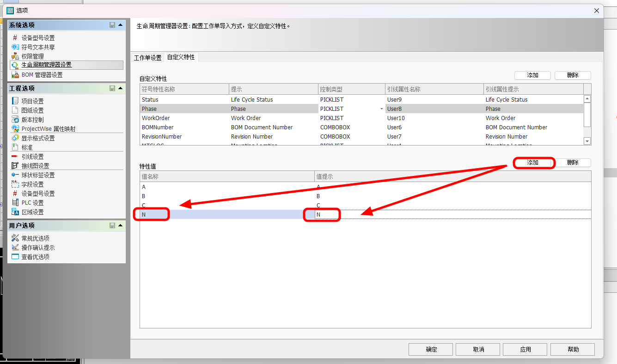Click the 值名称 column header
The image size is (617, 364).
tap(227, 176)
